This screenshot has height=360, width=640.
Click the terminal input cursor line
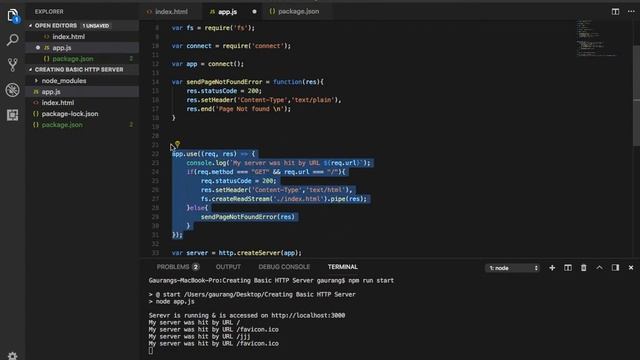click(x=151, y=351)
